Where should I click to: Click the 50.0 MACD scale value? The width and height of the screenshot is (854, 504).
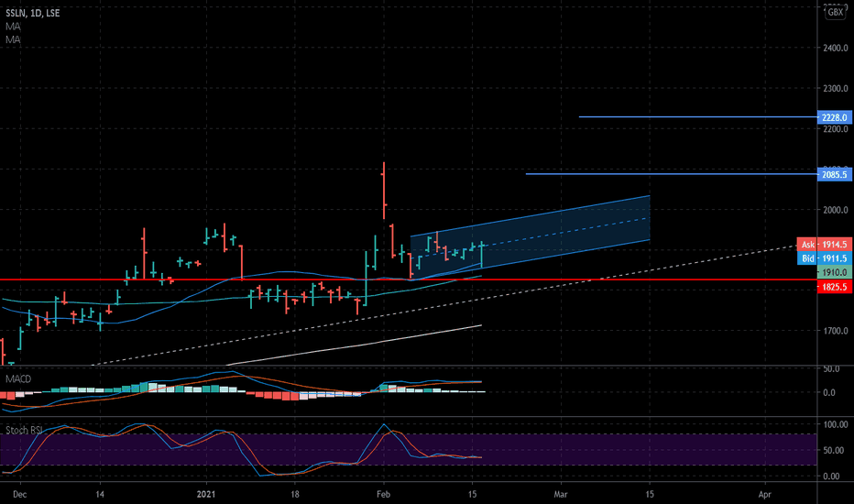(x=831, y=369)
